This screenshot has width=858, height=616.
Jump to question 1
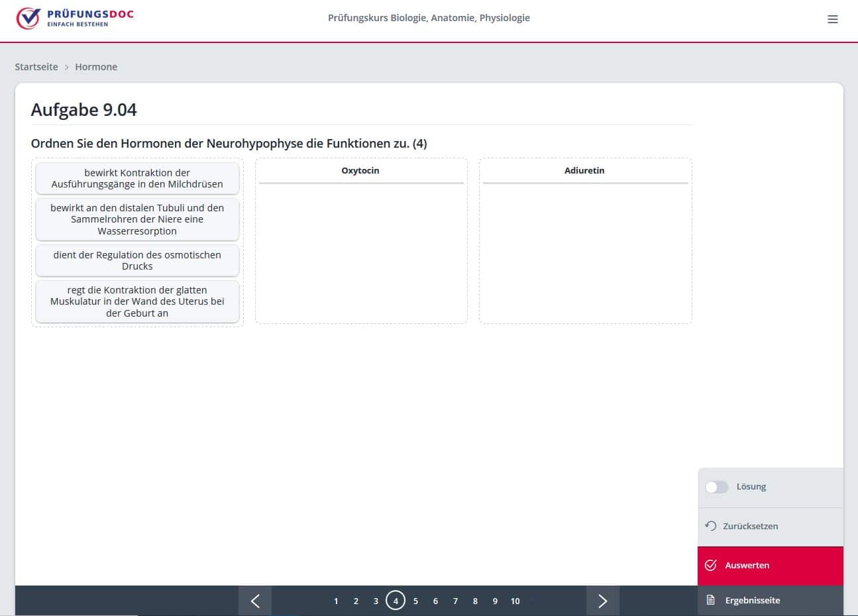(x=336, y=601)
